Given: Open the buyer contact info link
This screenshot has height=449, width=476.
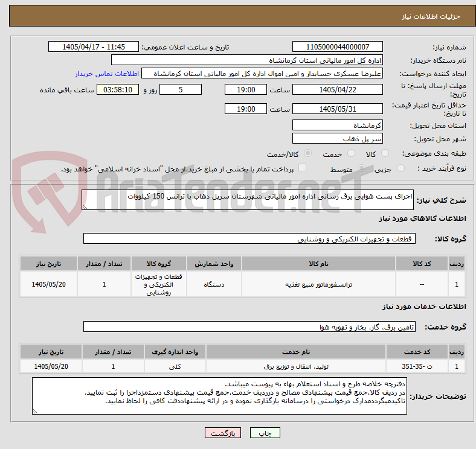Looking at the screenshot, I should click(107, 74).
